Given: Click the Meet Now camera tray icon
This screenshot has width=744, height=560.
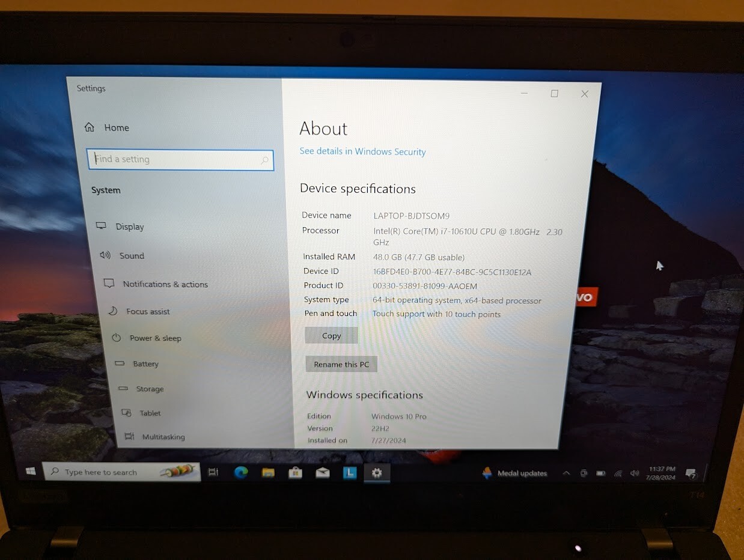Looking at the screenshot, I should pos(584,473).
